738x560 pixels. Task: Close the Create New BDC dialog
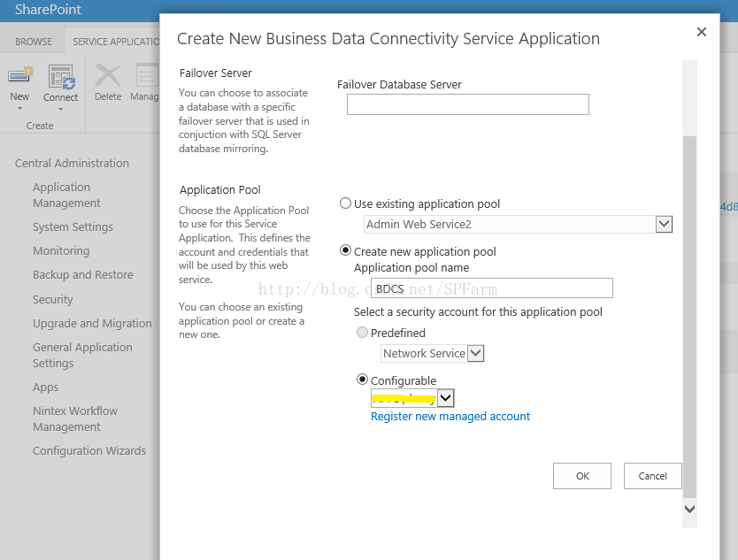[x=702, y=32]
